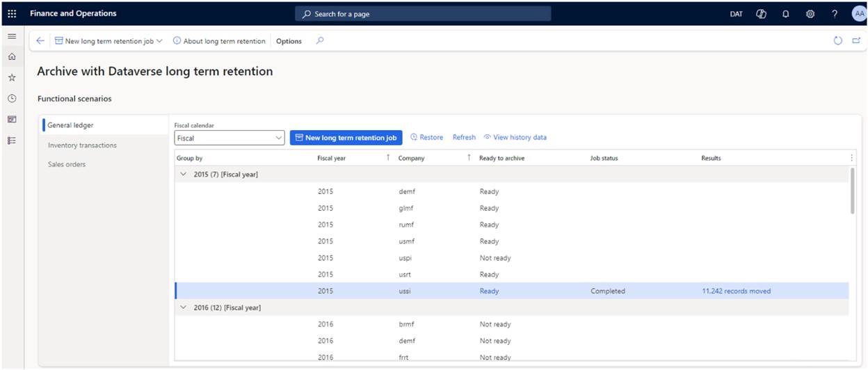Open the help question mark

(x=835, y=13)
